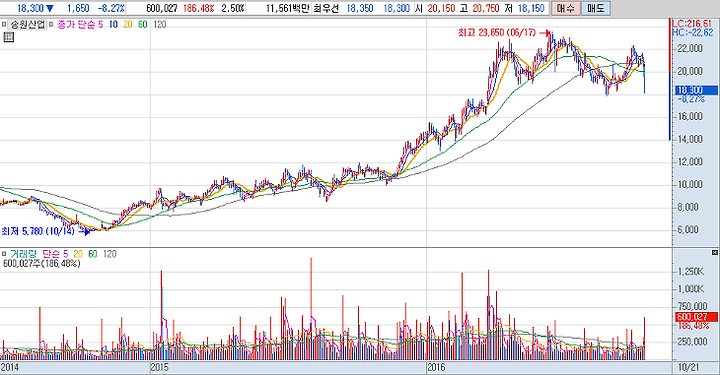Select the green 60 volume average label
This screenshot has height=375, width=720.
[93, 254]
